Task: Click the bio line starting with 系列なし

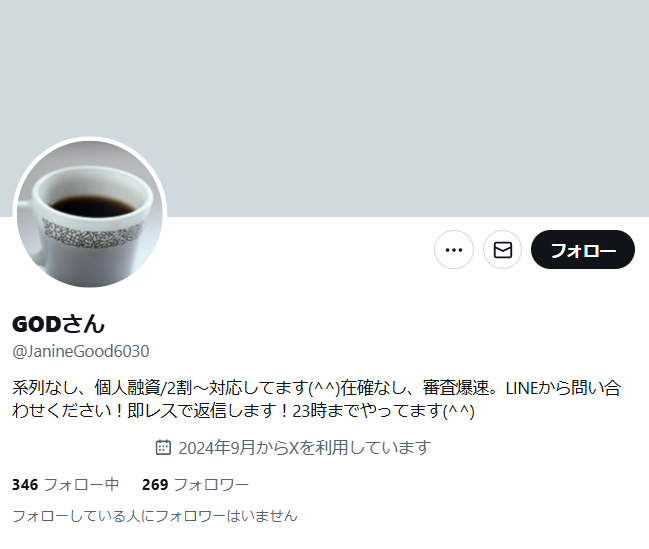Action: pyautogui.click(x=317, y=388)
